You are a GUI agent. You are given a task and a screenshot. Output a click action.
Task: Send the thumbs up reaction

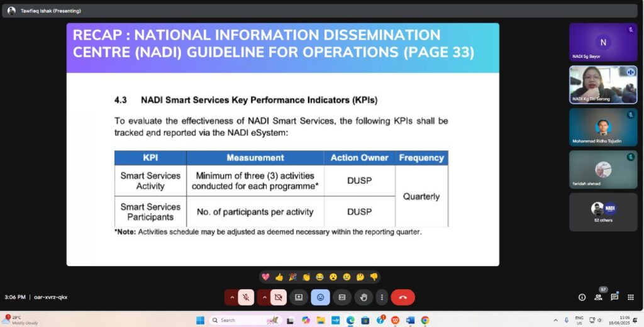(279, 277)
